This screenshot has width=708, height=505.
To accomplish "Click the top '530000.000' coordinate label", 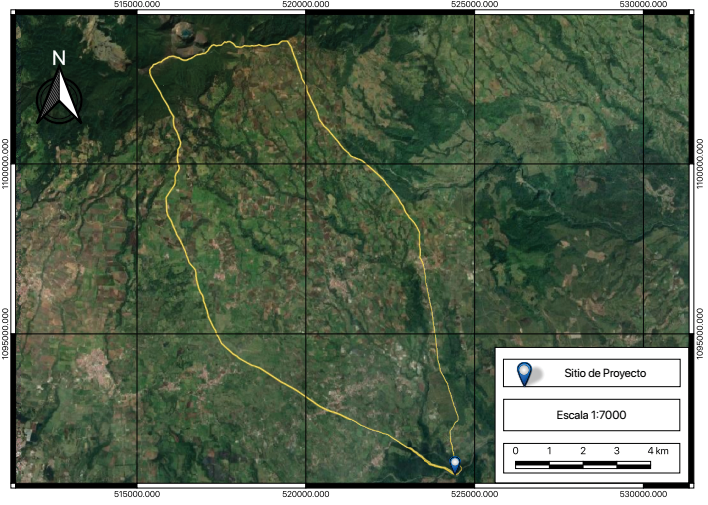I will pos(643,4).
